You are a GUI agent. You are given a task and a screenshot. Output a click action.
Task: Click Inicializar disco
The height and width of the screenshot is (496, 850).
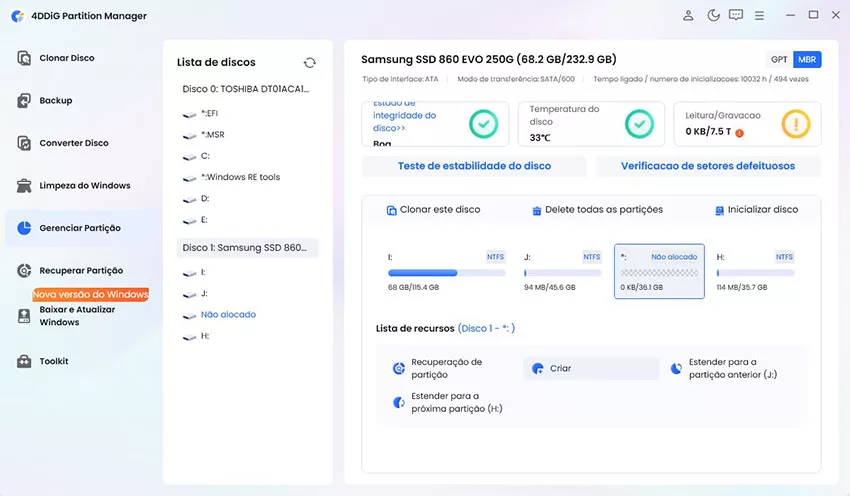[757, 210]
